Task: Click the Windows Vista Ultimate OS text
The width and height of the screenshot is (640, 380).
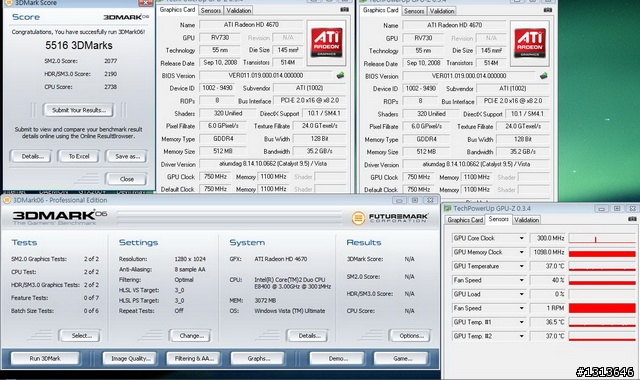Action: (x=290, y=311)
